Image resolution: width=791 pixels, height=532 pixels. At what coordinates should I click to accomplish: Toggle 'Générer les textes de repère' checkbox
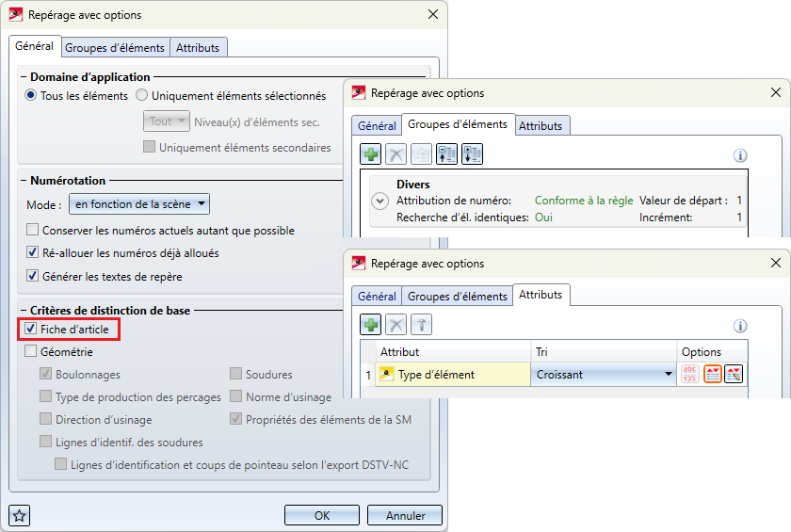click(33, 276)
